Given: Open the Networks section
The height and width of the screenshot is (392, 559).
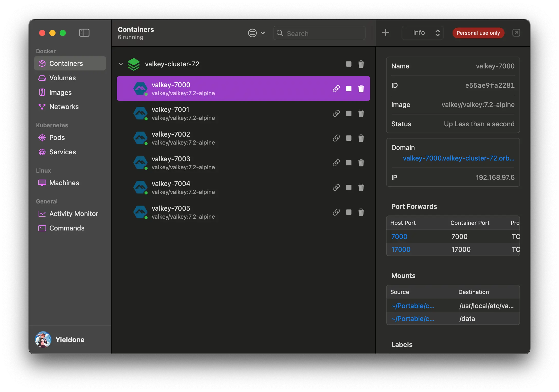Looking at the screenshot, I should pyautogui.click(x=64, y=107).
